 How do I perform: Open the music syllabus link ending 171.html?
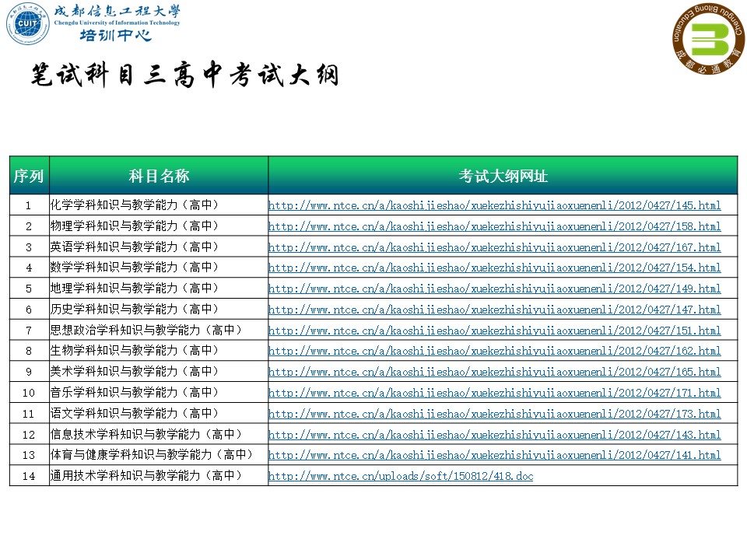494,393
